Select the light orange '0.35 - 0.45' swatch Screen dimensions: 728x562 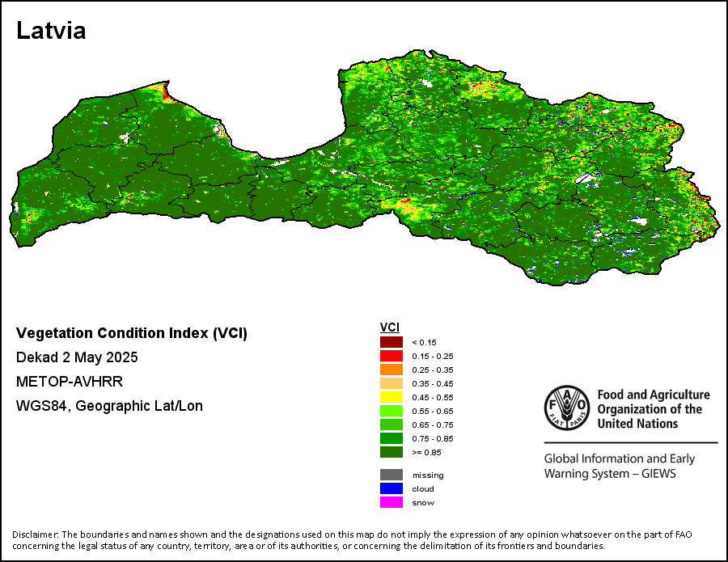point(392,383)
